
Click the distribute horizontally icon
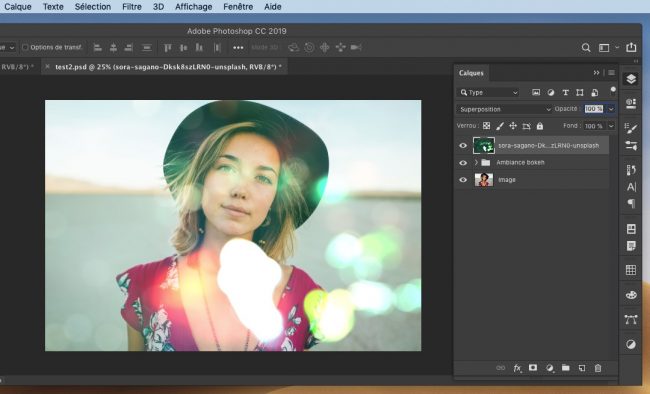(x=217, y=48)
